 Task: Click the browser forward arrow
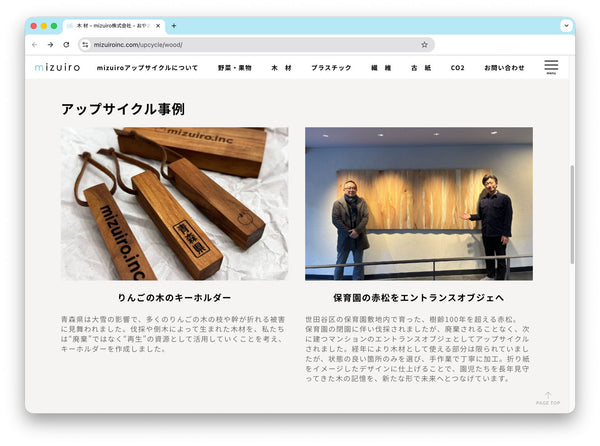coord(51,45)
